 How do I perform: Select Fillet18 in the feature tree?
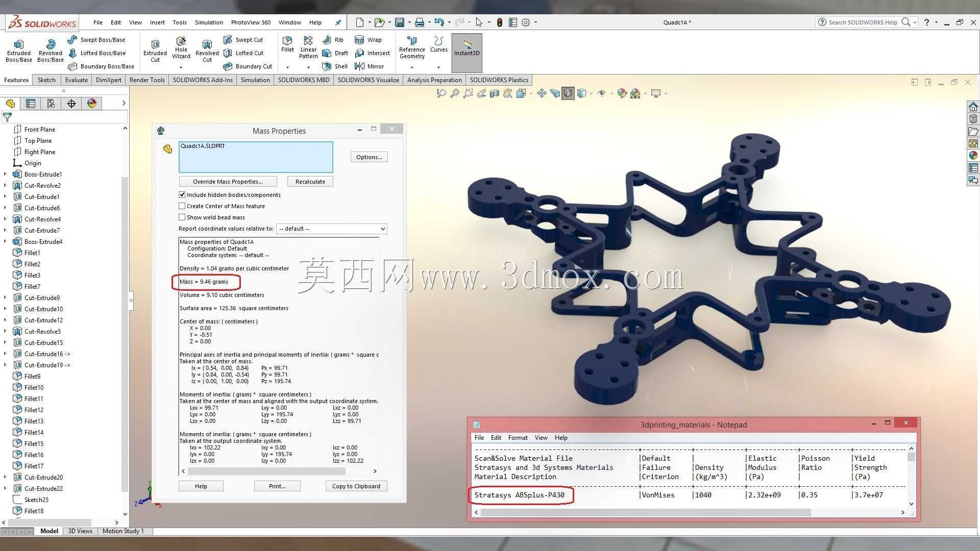tap(34, 511)
